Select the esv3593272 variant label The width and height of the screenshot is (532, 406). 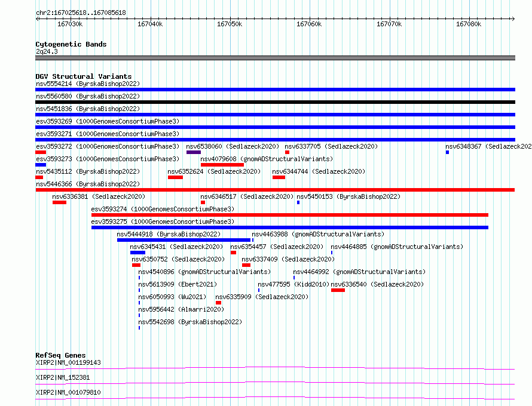(108, 146)
